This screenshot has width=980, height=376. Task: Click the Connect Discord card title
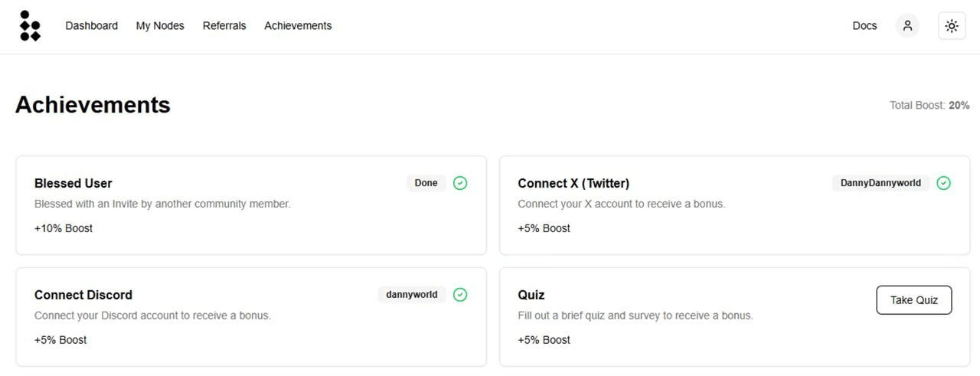(x=83, y=295)
